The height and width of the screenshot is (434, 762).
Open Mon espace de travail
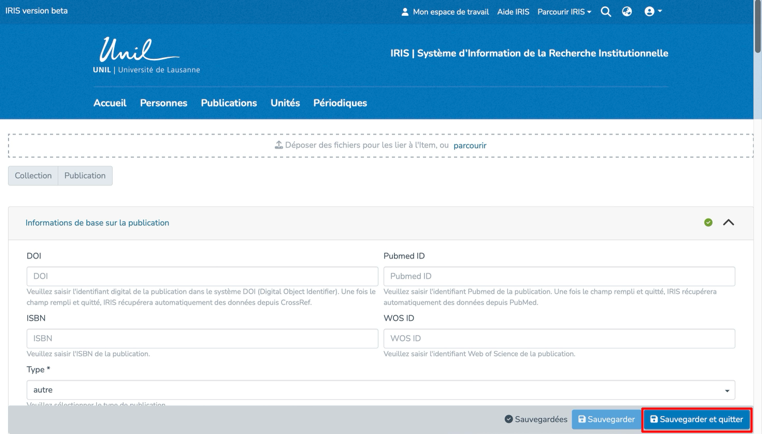(x=444, y=12)
